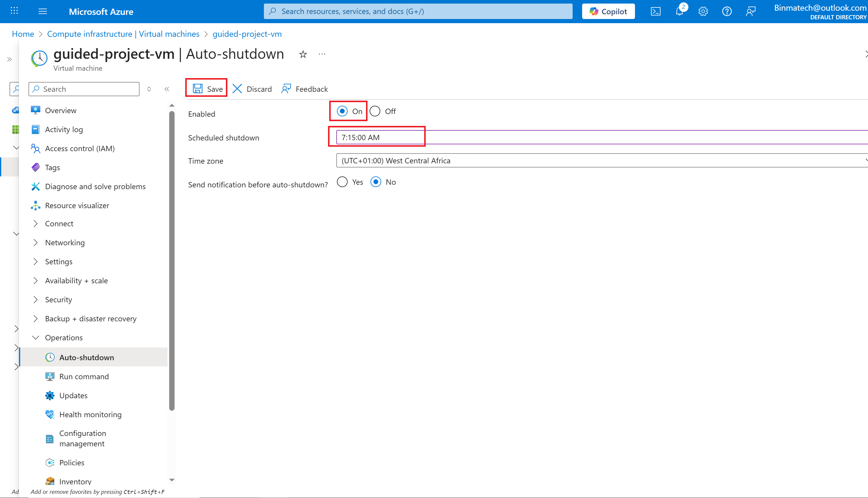Screen dimensions: 868x498
Task: Collapse the resource menu with double chevron
Action: (167, 89)
